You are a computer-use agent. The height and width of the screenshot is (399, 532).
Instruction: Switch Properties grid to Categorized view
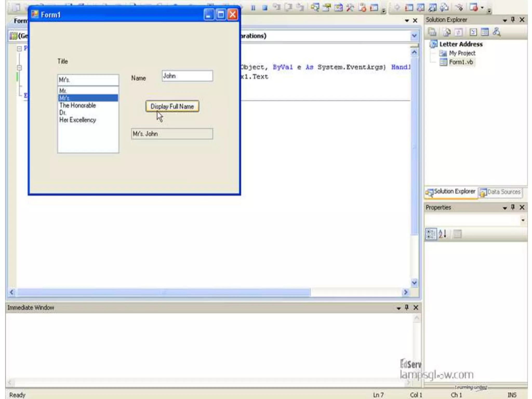pyautogui.click(x=431, y=234)
